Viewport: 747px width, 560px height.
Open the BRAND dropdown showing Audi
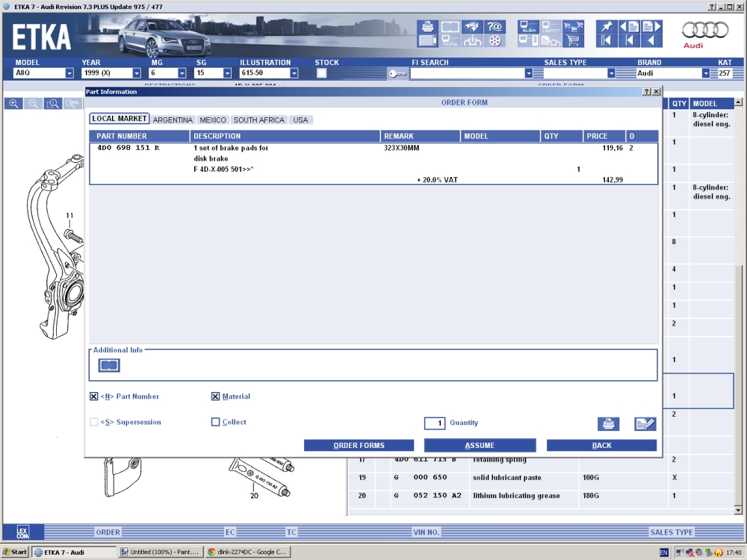point(706,73)
